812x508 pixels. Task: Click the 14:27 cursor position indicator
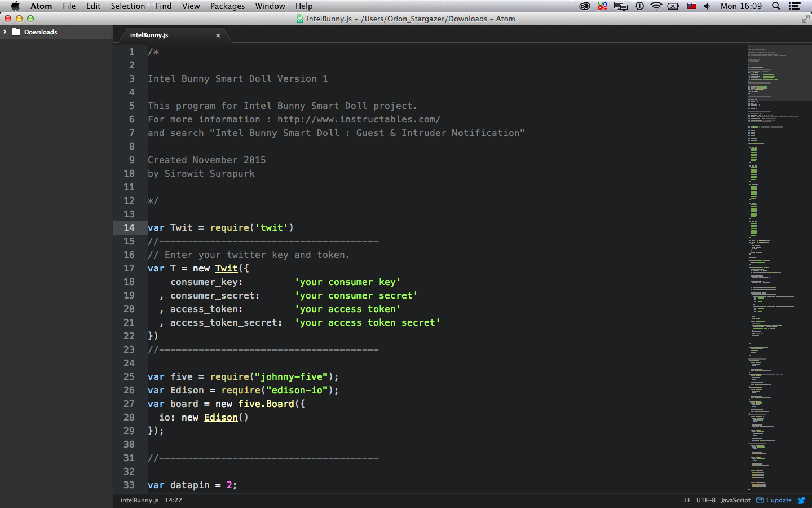click(173, 500)
